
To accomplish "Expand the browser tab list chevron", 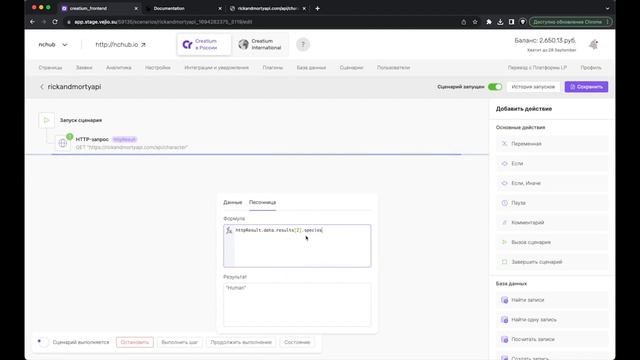I will click(607, 8).
